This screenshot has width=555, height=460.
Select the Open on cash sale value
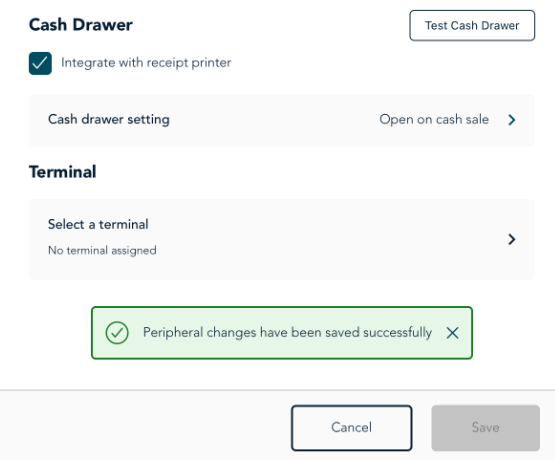click(434, 120)
